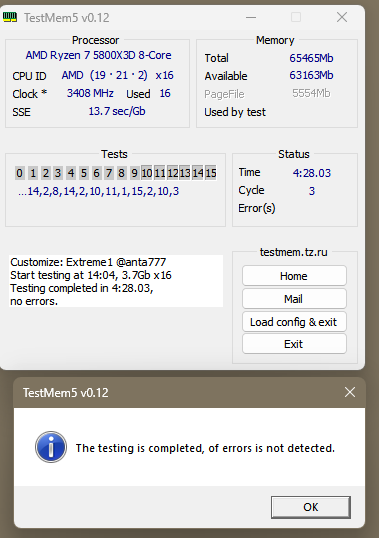This screenshot has width=379, height=538.
Task: Click the Cycle value 3
Action: click(x=312, y=191)
